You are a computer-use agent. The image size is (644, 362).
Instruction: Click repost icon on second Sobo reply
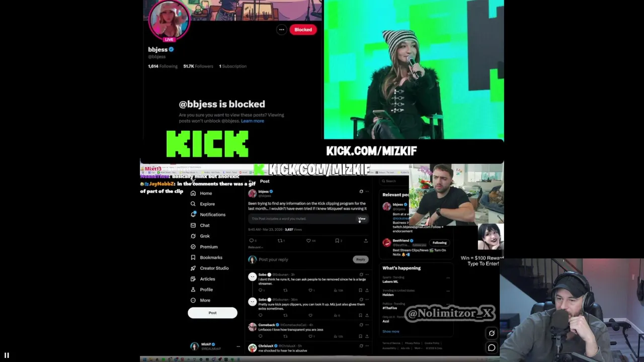click(285, 315)
